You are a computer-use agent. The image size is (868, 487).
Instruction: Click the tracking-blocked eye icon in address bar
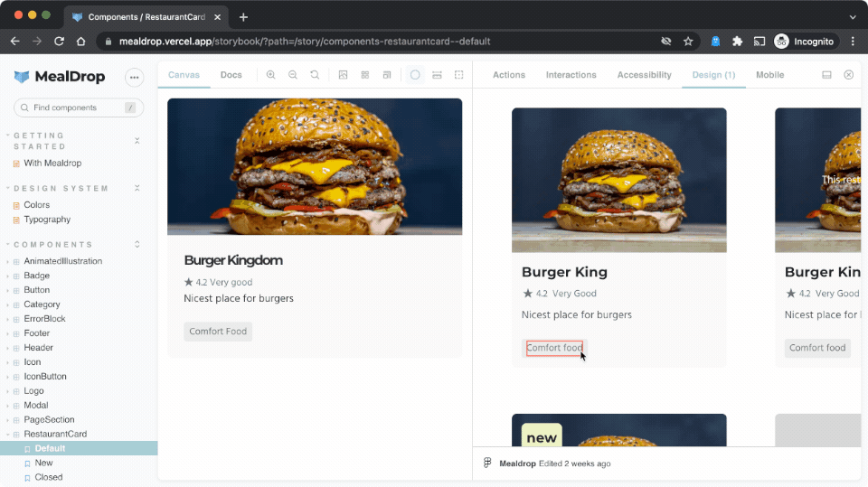tap(666, 42)
